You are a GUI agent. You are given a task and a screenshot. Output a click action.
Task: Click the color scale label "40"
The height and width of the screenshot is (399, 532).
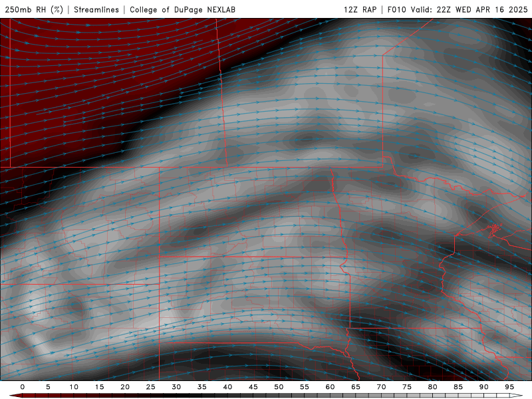227,387
